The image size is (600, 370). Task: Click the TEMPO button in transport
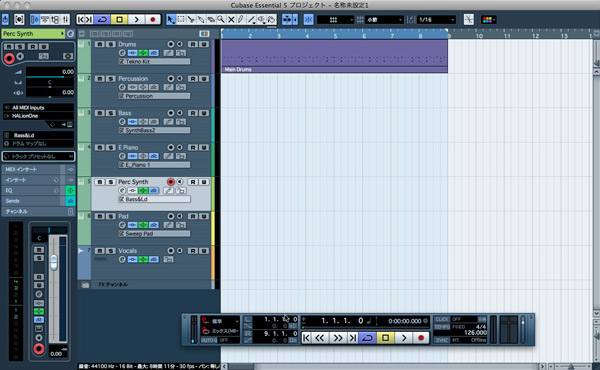(442, 327)
